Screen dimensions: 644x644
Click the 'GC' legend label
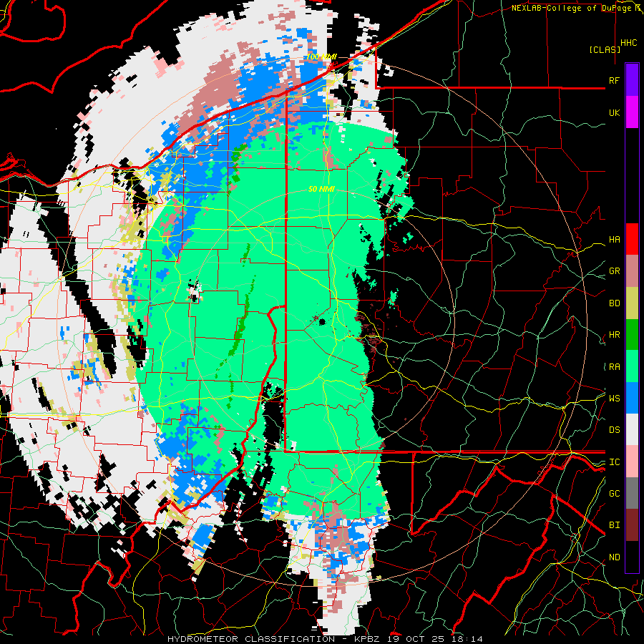pos(614,494)
